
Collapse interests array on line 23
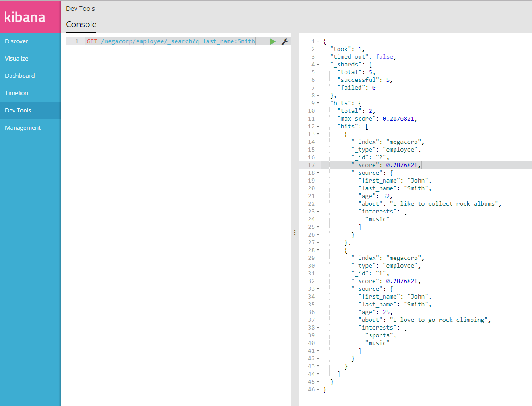click(x=318, y=212)
